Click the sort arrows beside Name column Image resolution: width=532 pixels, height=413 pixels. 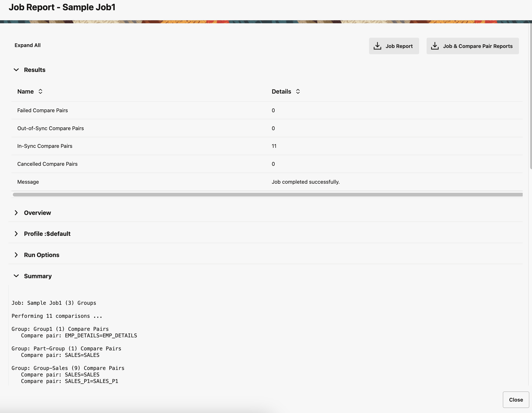40,91
